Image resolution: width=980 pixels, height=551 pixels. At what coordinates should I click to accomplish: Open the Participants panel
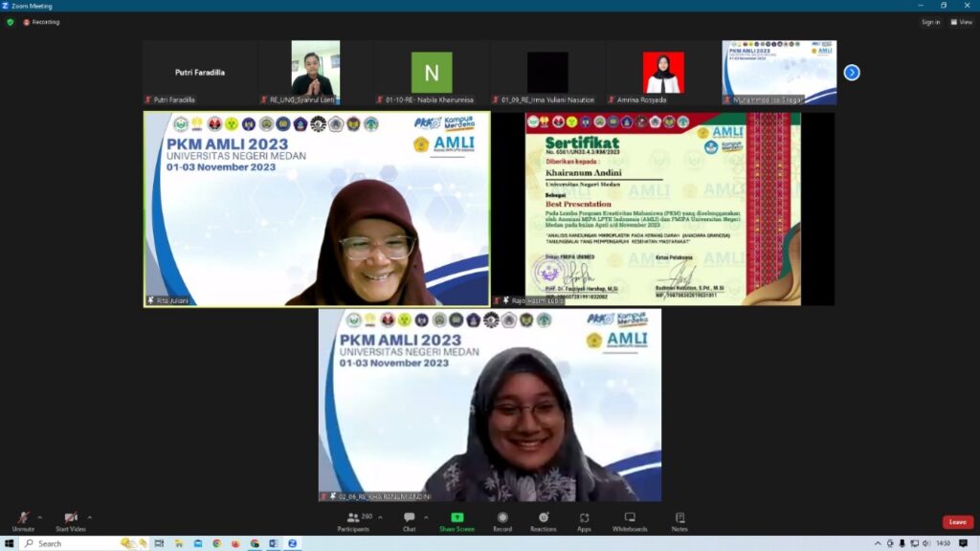[x=354, y=521]
